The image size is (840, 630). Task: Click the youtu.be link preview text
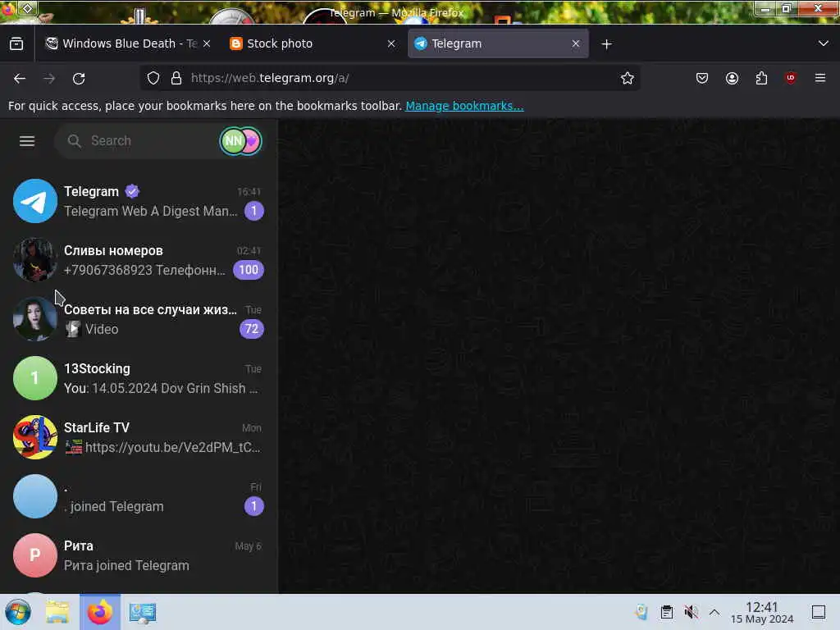[x=172, y=447]
